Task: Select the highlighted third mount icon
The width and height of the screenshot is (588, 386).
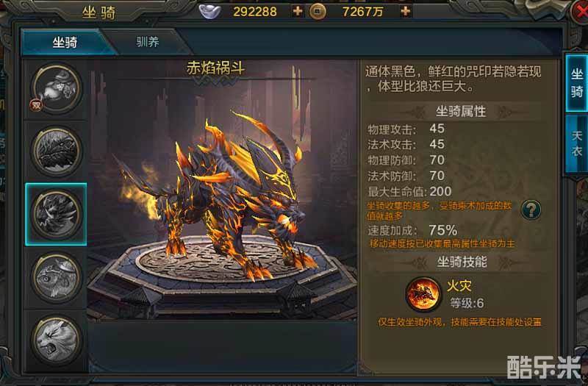Action: point(57,214)
